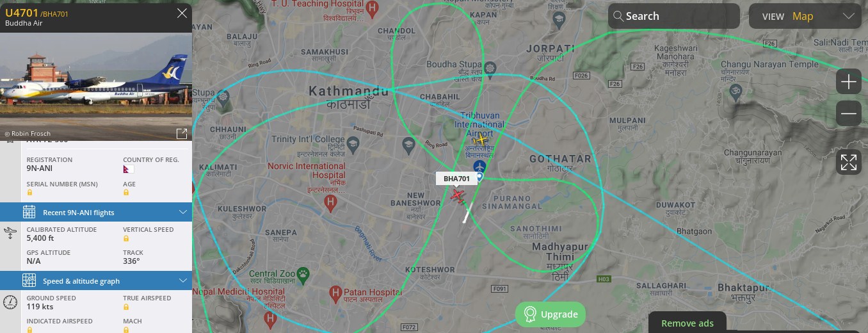
Task: Click the Upgrade button
Action: coord(551,314)
